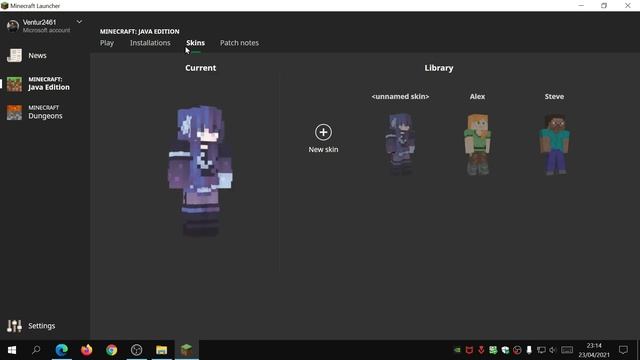Click the touch keyboard tray icon
The image size is (640, 360).
tap(567, 350)
